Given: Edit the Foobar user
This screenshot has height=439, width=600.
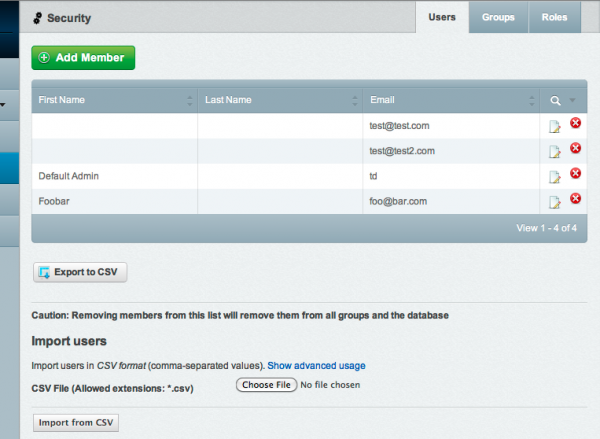Looking at the screenshot, I should click(554, 202).
